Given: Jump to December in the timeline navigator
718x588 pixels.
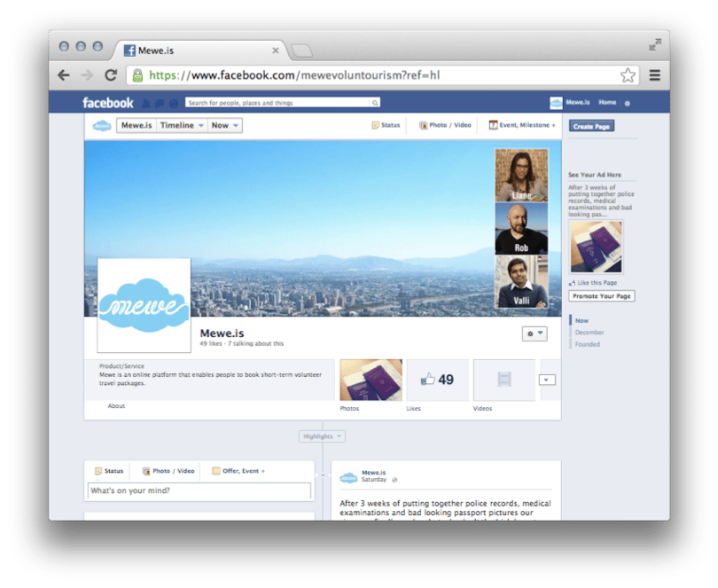Looking at the screenshot, I should (589, 333).
